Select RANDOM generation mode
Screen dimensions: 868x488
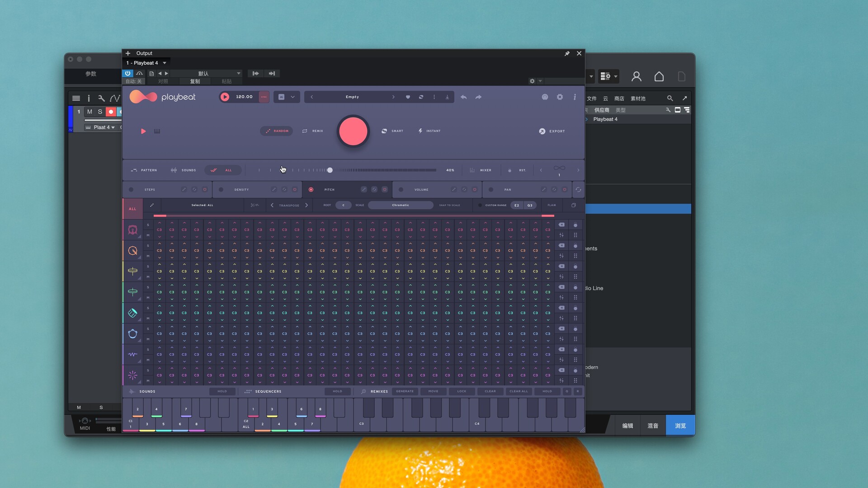[276, 131]
